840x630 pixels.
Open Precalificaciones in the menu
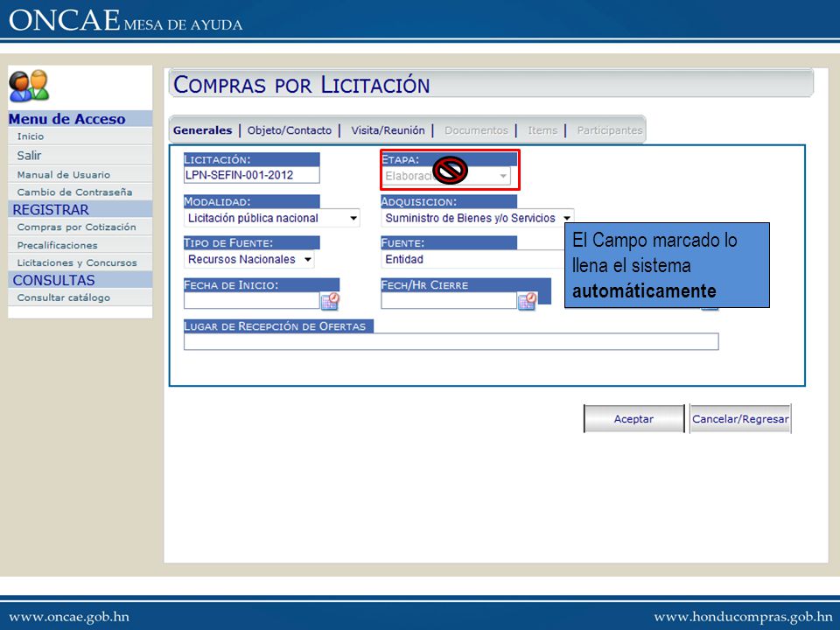[x=58, y=245]
